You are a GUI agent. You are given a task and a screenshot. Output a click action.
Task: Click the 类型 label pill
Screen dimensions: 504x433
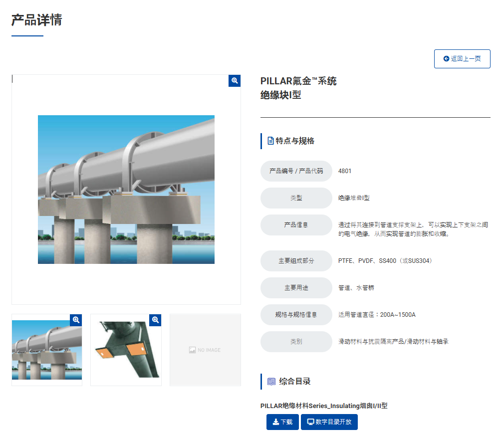pos(296,198)
